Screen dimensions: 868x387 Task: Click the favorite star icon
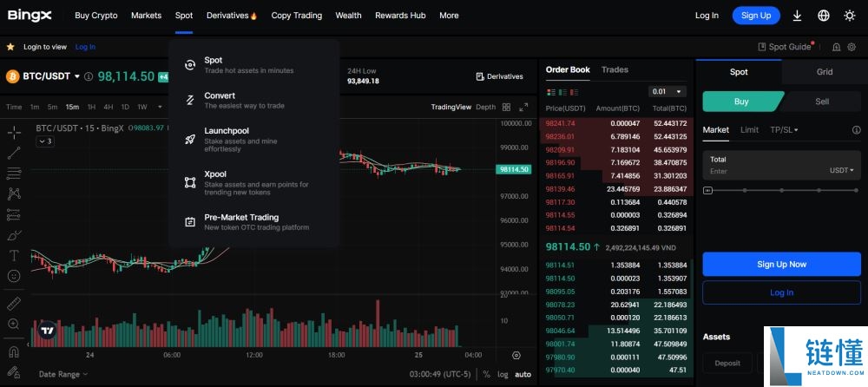(x=10, y=47)
